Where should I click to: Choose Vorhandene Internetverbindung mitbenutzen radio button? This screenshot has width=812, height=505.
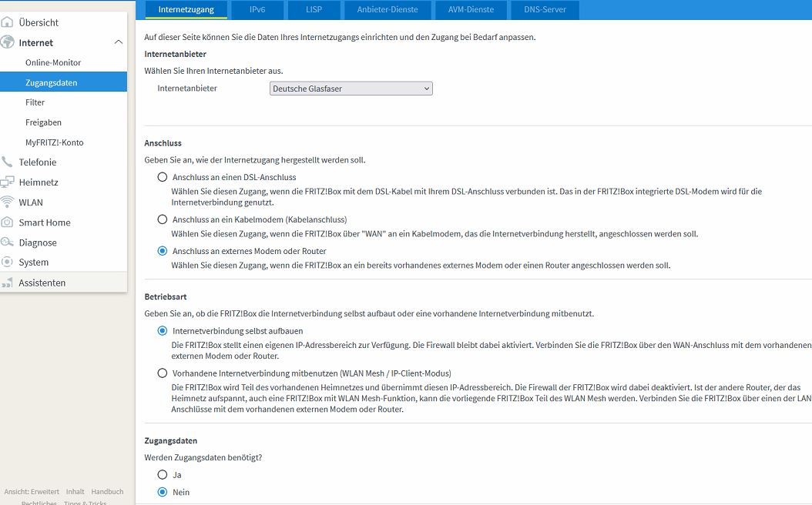[162, 373]
